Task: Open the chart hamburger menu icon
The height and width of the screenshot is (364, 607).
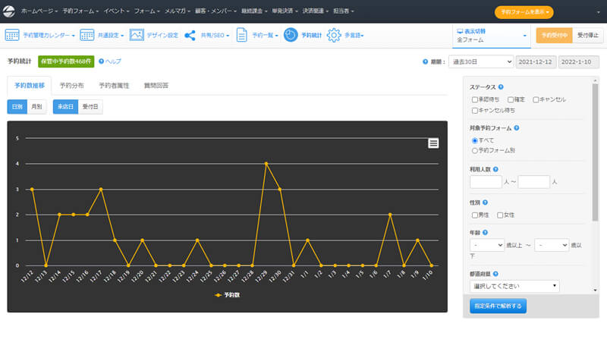Action: pyautogui.click(x=433, y=143)
